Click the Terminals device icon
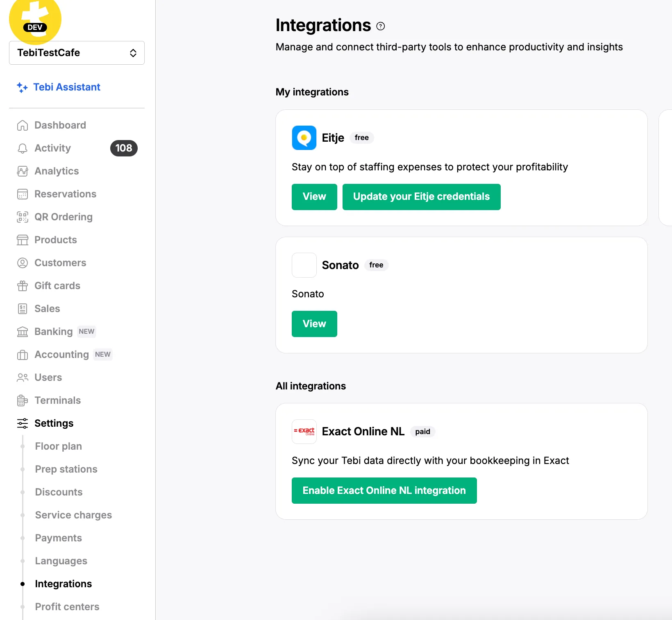The height and width of the screenshot is (620, 672). [x=23, y=401]
